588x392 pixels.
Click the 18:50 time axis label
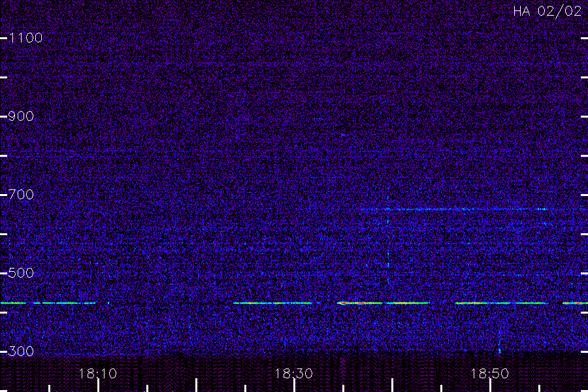(x=490, y=374)
